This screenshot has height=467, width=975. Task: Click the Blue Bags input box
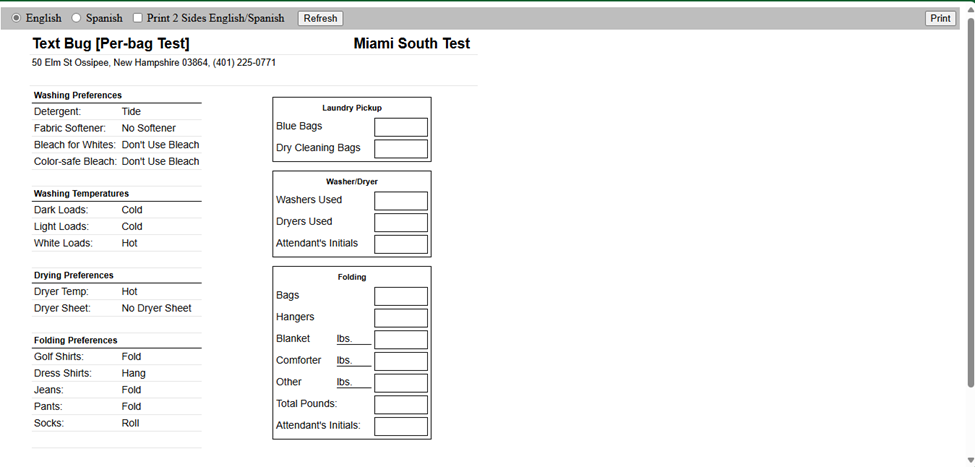400,127
